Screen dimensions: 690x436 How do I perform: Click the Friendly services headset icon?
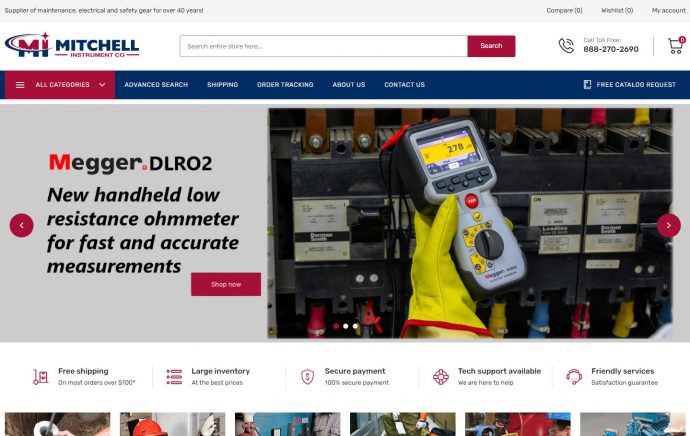(574, 377)
